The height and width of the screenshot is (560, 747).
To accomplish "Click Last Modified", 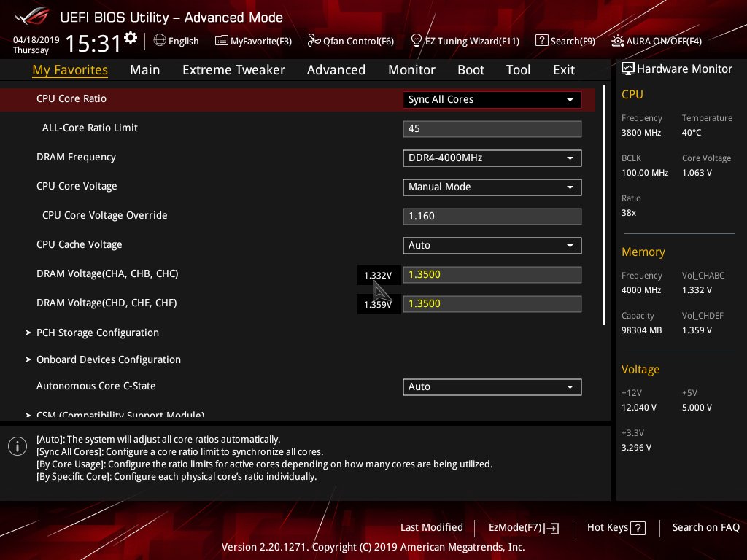I will 432,528.
